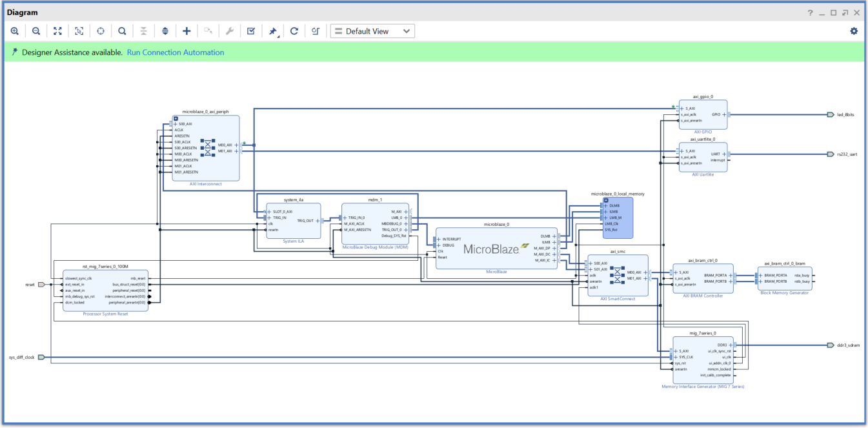
Task: Click the grayed Make External icon
Action: pos(208,31)
